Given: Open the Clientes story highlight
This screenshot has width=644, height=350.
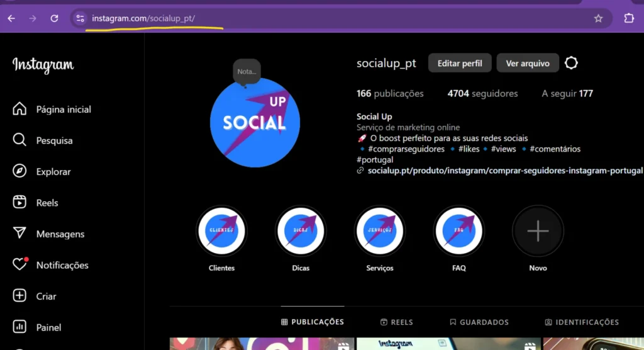Looking at the screenshot, I should (221, 231).
